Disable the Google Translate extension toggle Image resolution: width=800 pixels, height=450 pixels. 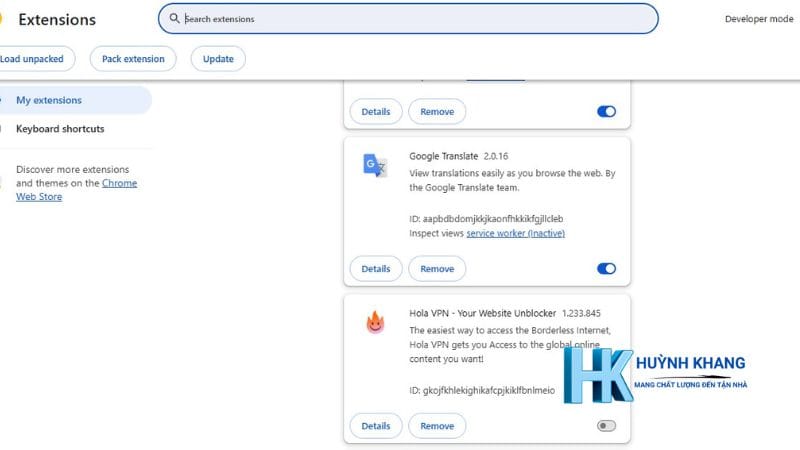tap(606, 268)
